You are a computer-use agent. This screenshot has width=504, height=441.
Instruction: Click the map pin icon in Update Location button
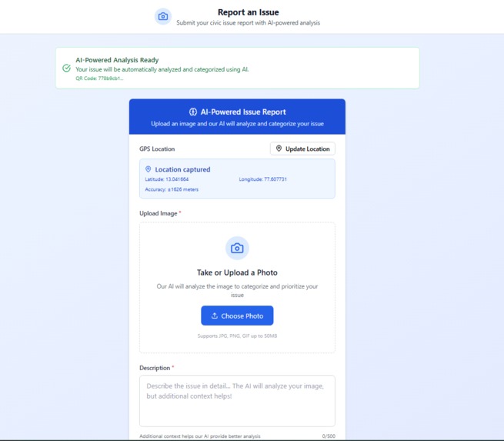click(279, 149)
